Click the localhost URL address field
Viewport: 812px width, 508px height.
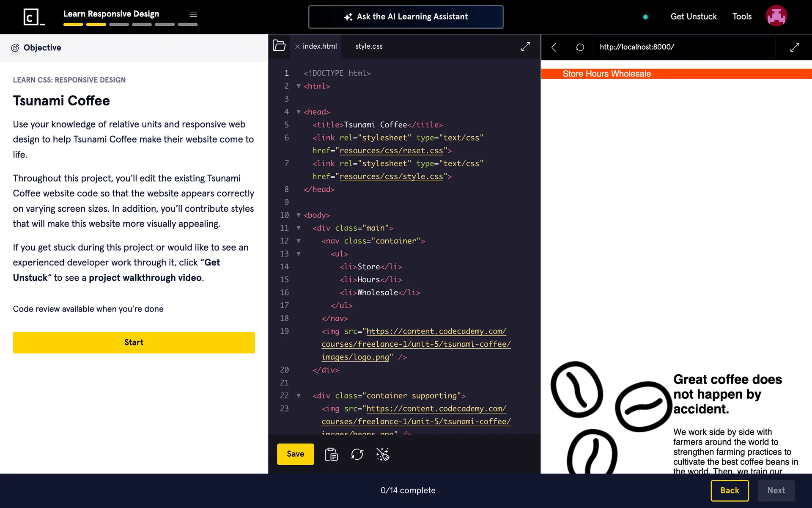[x=683, y=47]
